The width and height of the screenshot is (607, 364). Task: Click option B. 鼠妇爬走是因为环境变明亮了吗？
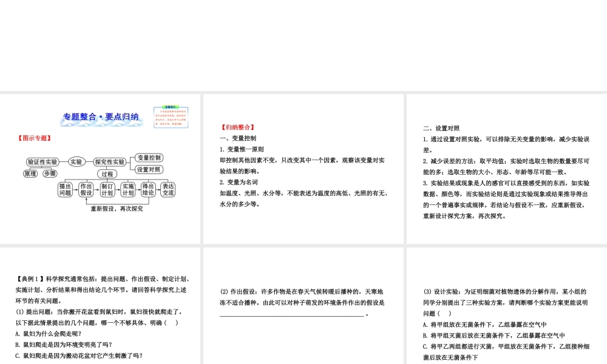[x=64, y=345]
